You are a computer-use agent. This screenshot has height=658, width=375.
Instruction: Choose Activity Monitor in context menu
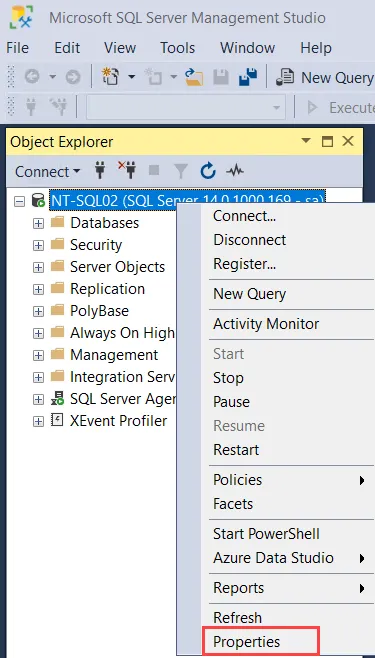click(266, 324)
